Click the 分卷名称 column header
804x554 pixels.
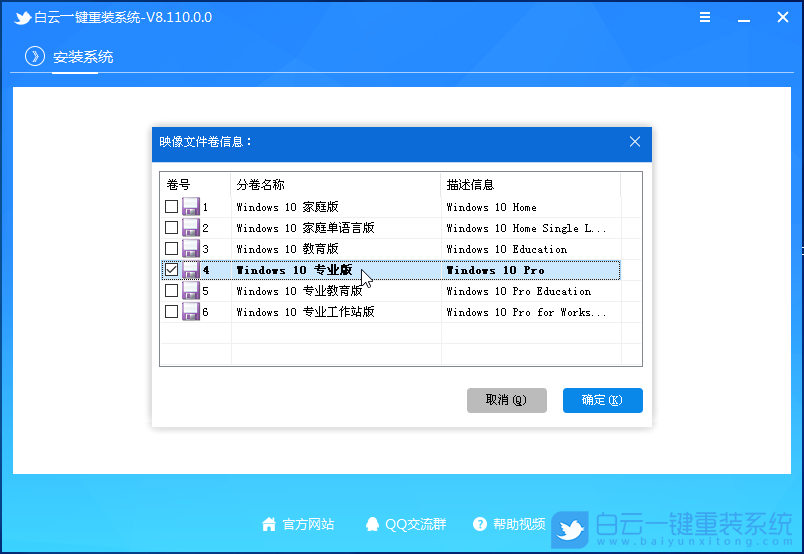click(336, 185)
